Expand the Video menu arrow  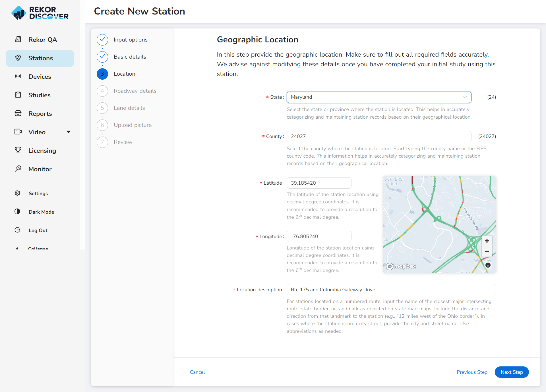pos(69,132)
